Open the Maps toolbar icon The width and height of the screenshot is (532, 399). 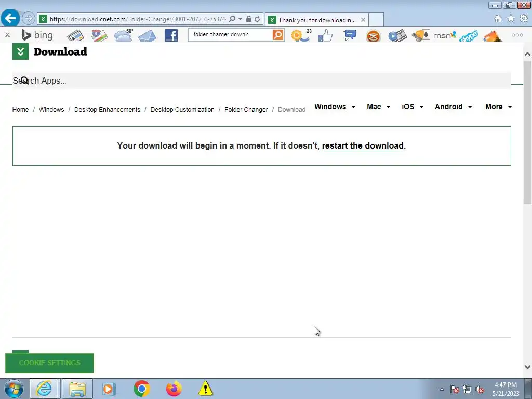tap(99, 35)
